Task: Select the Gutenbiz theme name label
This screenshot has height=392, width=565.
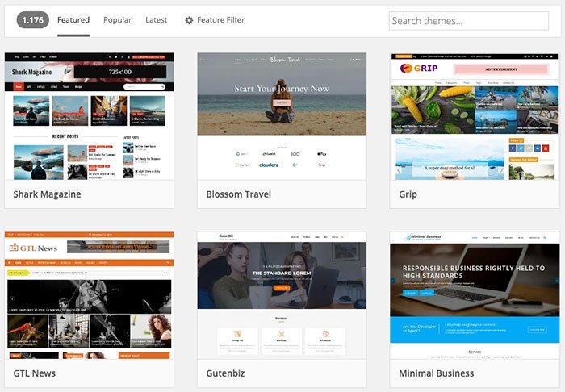Action: pos(225,373)
